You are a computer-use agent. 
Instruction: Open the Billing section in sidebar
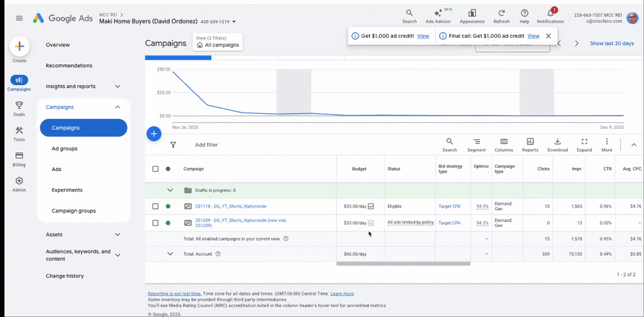[19, 158]
